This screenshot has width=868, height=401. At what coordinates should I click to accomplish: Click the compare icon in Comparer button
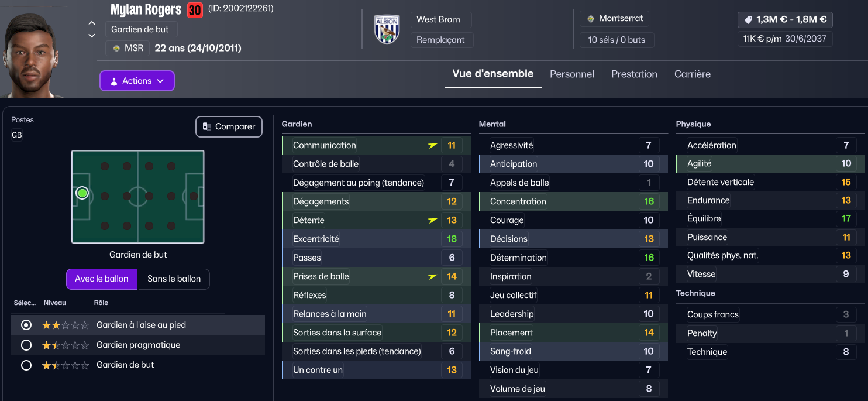pos(206,126)
